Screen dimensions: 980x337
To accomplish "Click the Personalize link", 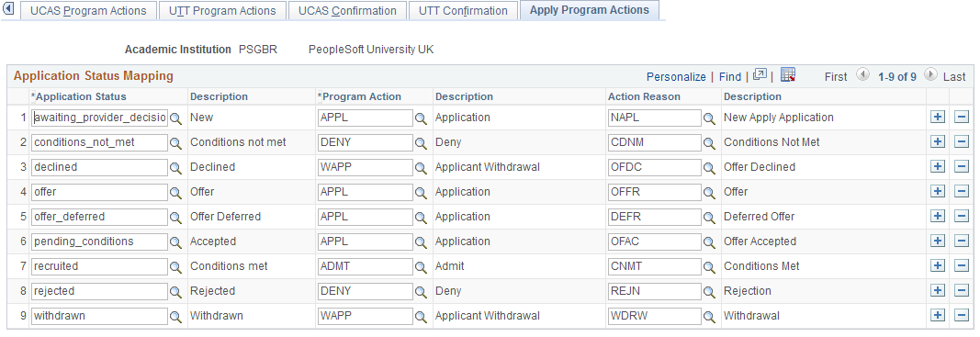I will click(x=676, y=77).
